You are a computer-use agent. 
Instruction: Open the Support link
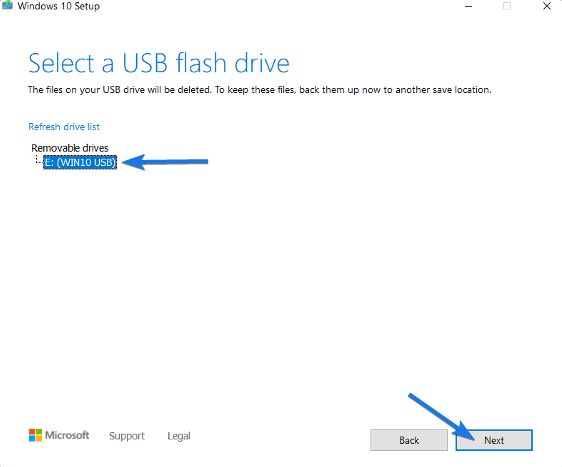tap(127, 436)
